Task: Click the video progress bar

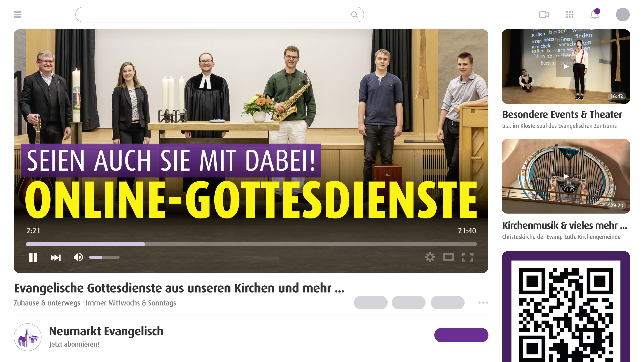Action: [x=251, y=244]
